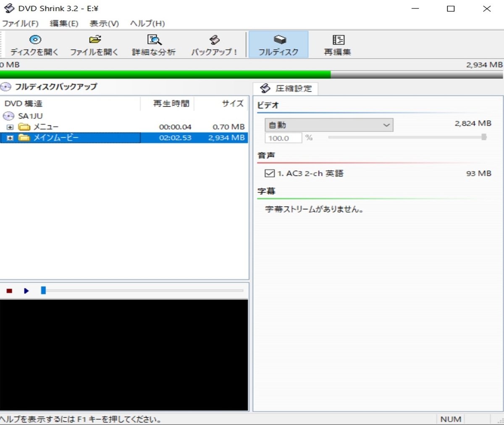
Task: Minimize the DVD Shrink window
Action: 415,8
